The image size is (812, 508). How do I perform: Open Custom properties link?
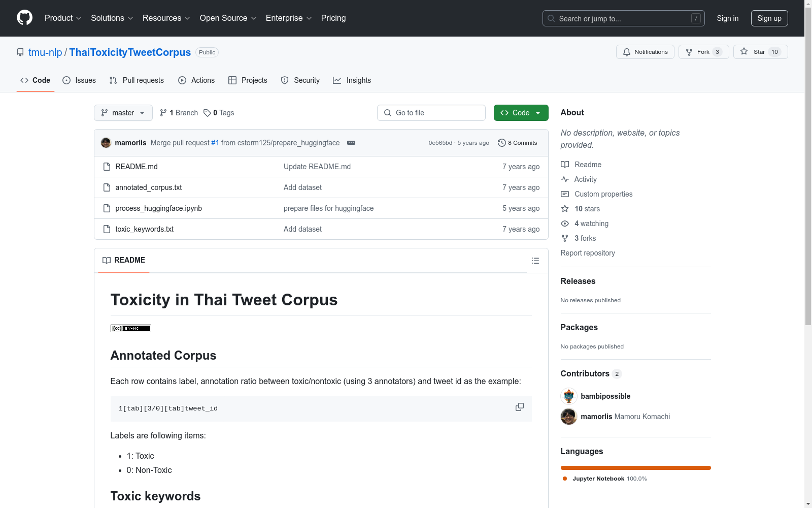[597, 194]
